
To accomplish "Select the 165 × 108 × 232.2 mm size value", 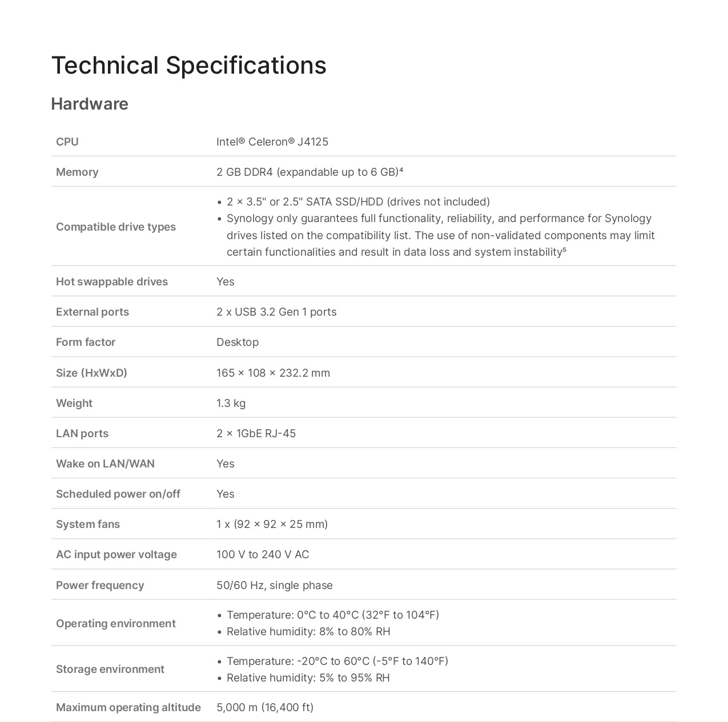I will tap(273, 373).
